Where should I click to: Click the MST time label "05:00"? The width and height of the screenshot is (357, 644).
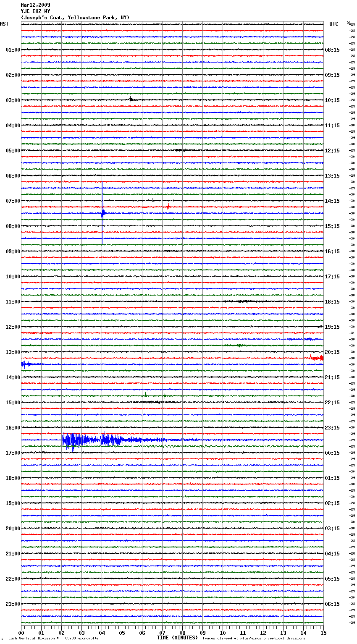click(x=13, y=151)
